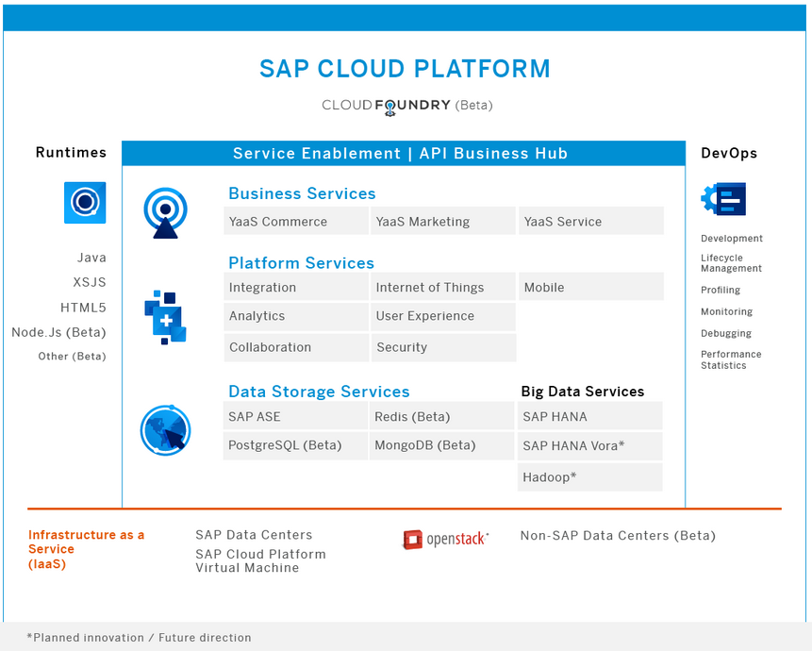Click the DevOps gear document icon
The image size is (812, 651).
click(x=723, y=199)
